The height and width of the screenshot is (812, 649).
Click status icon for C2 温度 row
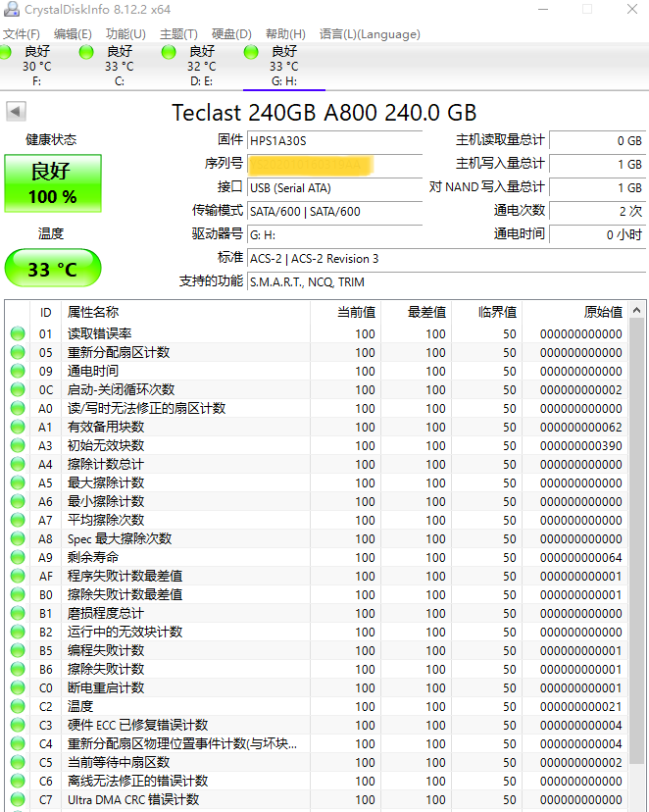coord(18,707)
